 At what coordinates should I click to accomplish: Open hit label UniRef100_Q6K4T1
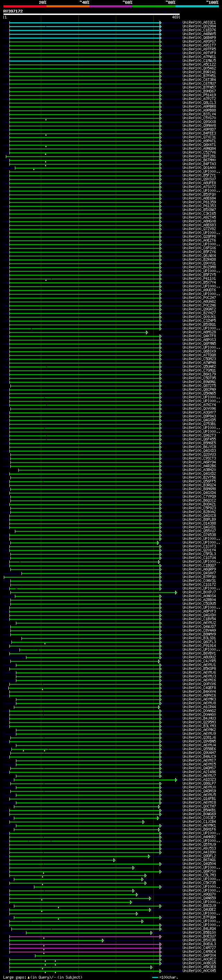pos(199,145)
